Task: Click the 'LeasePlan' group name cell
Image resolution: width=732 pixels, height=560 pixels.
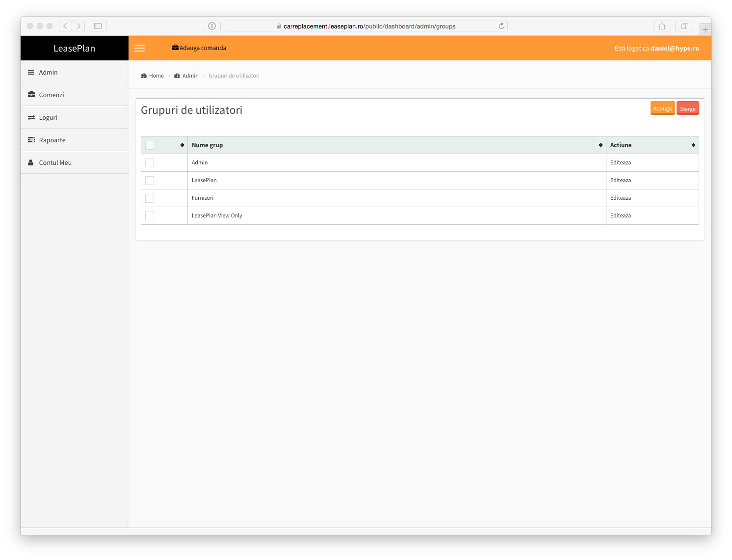Action: [396, 180]
